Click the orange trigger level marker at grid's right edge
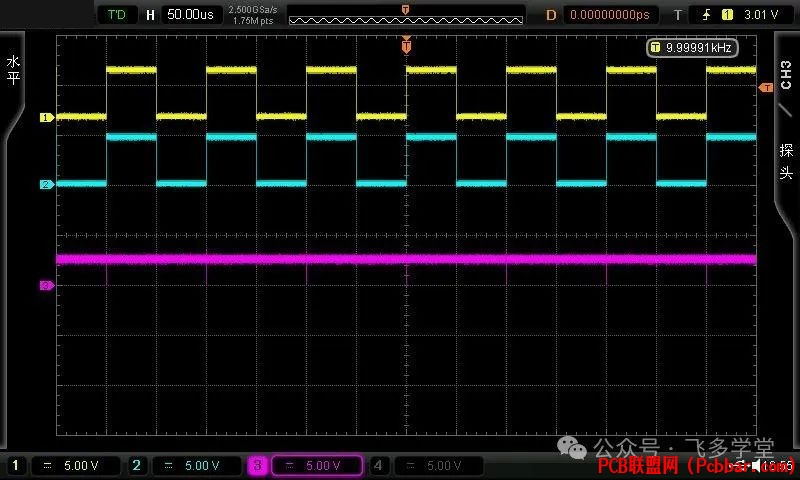Viewport: 800px width, 480px height. click(766, 88)
